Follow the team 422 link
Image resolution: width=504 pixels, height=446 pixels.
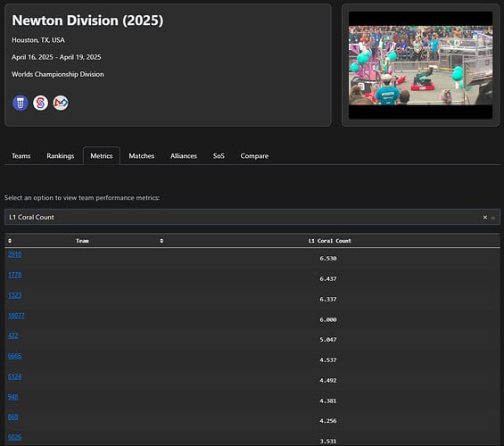coord(12,335)
